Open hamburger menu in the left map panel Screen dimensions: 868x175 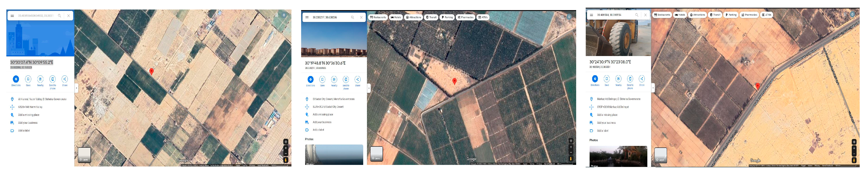(x=12, y=16)
